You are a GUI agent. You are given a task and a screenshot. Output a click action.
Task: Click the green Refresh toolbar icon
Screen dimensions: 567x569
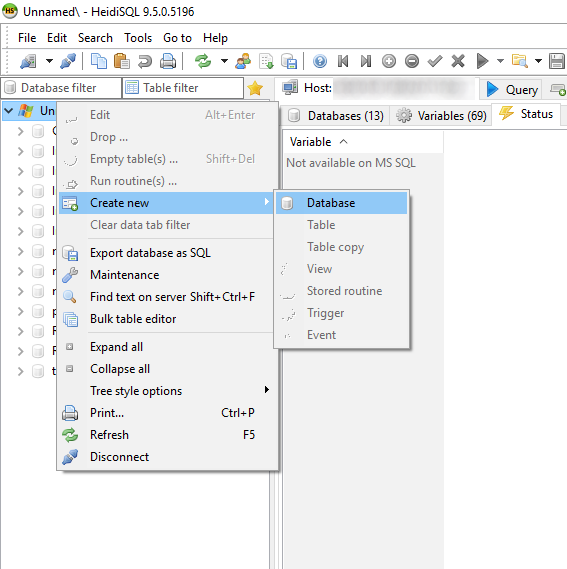coord(203,61)
